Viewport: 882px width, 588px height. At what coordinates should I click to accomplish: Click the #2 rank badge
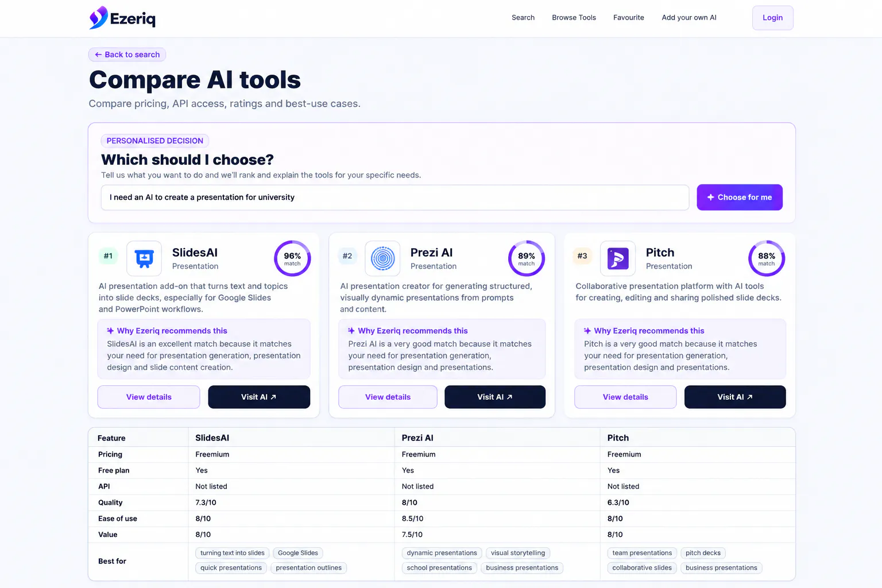pos(347,256)
